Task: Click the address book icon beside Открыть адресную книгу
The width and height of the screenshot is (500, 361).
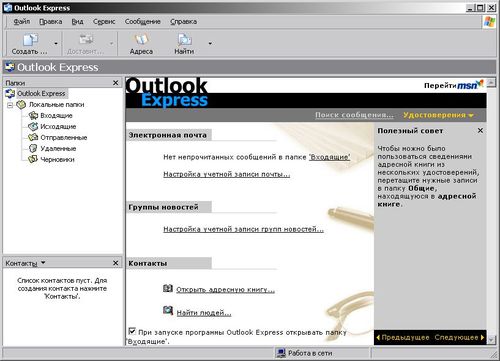Action: 168,288
